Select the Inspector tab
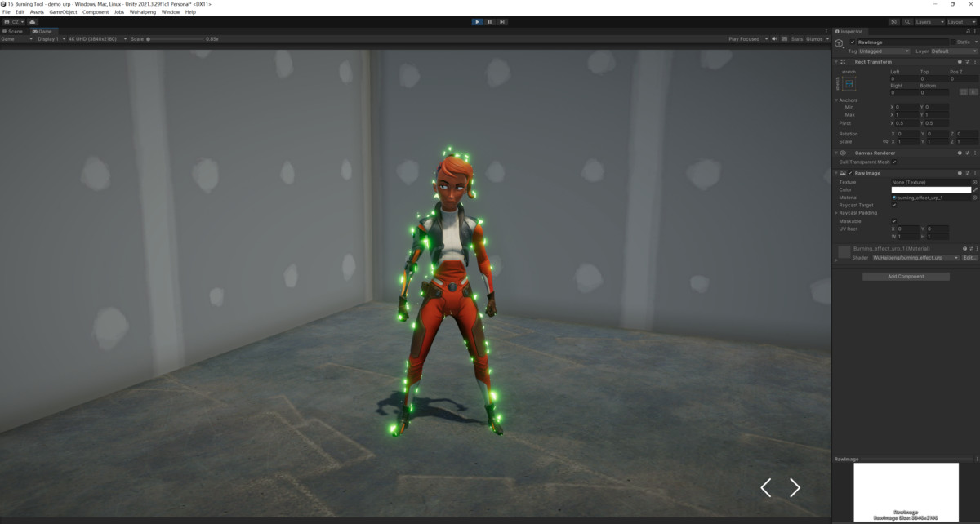 click(849, 32)
